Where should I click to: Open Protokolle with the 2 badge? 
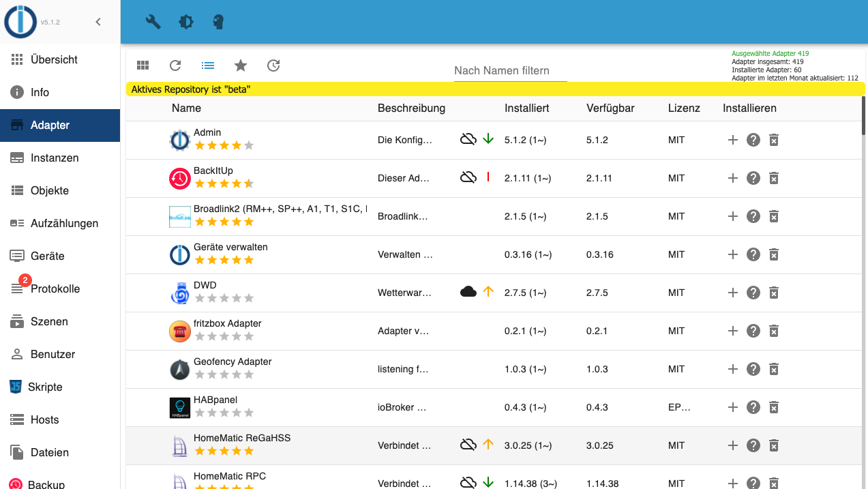60,289
